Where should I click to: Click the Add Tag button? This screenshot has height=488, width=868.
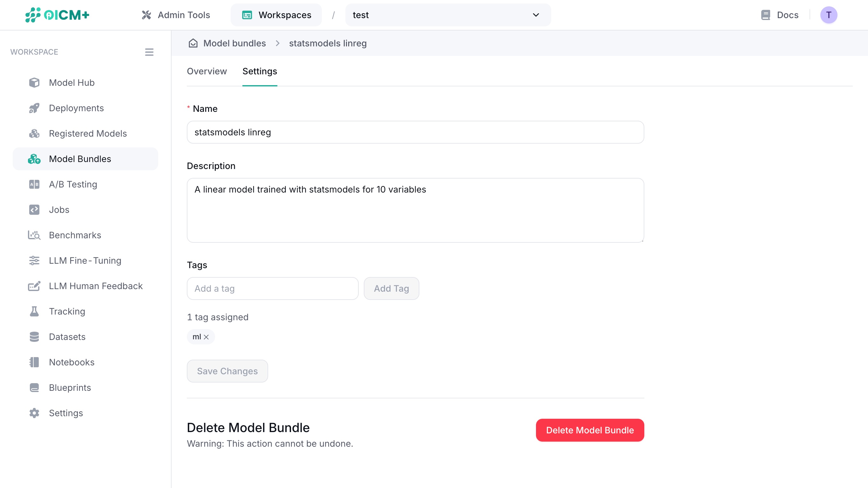pos(391,288)
